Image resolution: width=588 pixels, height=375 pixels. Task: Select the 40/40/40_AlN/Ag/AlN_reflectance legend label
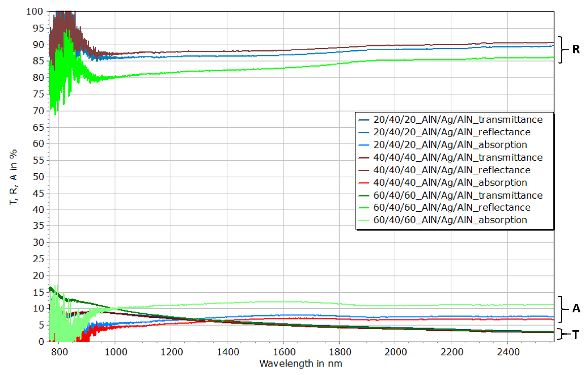pos(452,170)
